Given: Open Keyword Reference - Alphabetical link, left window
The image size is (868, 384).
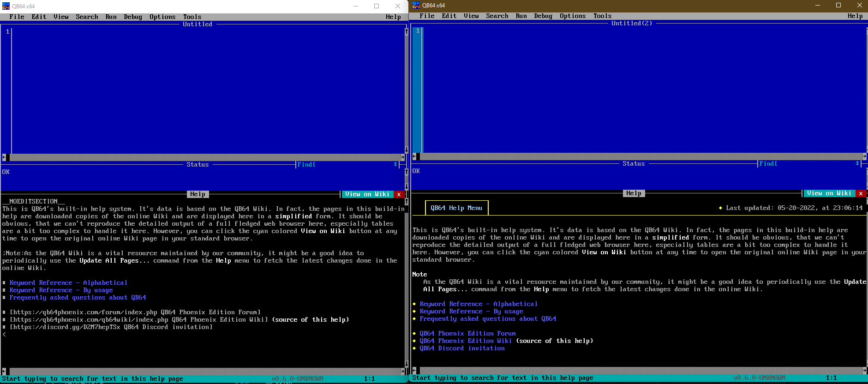Looking at the screenshot, I should point(68,283).
